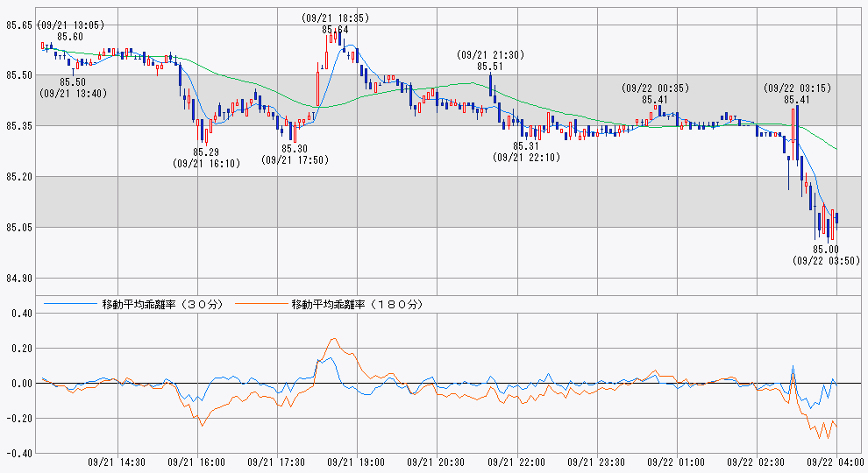868x473 pixels.
Task: Click the 85.64 peak price label
Action: (x=335, y=30)
